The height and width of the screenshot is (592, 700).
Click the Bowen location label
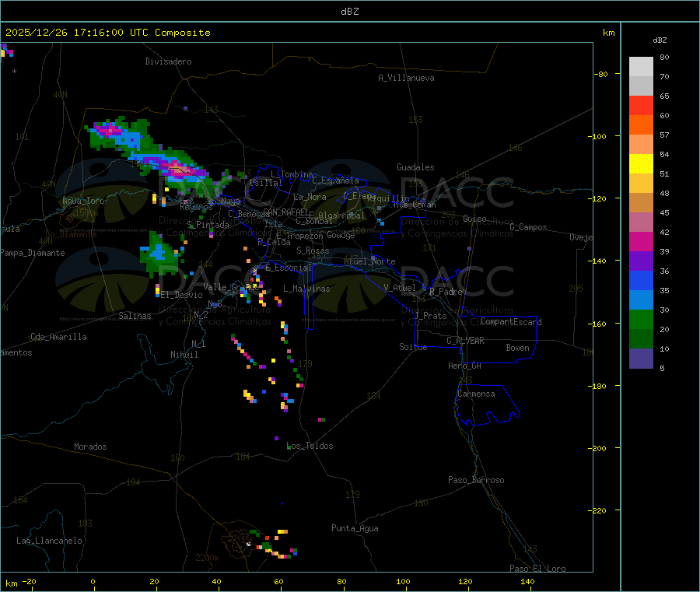(x=517, y=347)
